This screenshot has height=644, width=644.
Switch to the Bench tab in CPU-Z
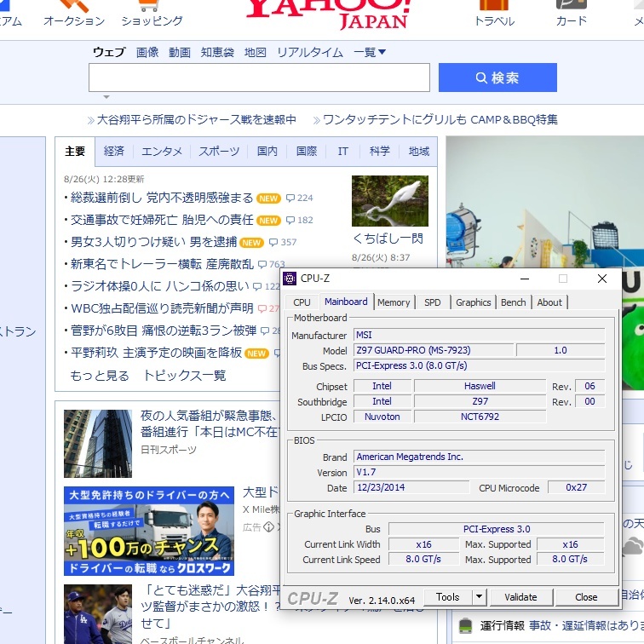513,302
